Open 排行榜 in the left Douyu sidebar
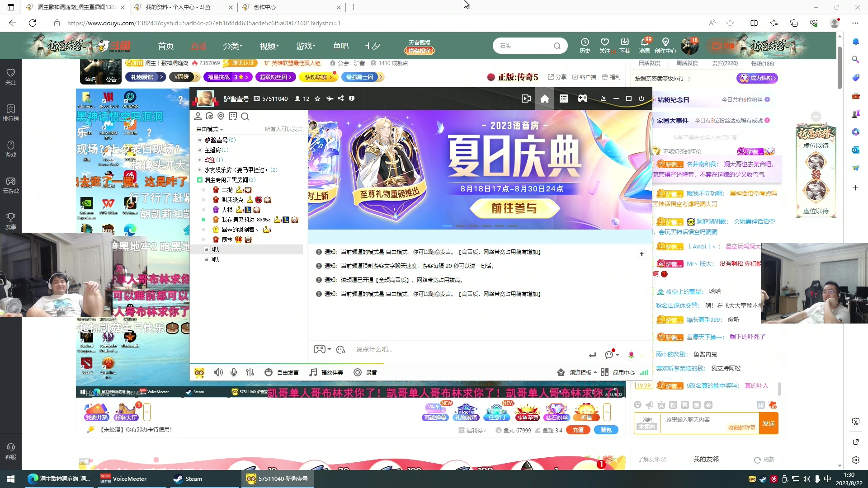The width and height of the screenshot is (868, 488). click(11, 113)
